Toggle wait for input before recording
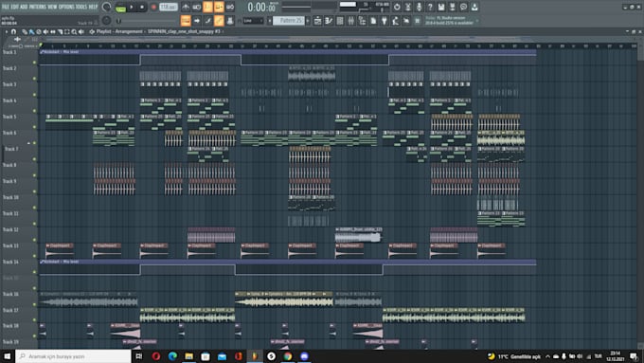The height and width of the screenshot is (363, 644). [x=197, y=7]
